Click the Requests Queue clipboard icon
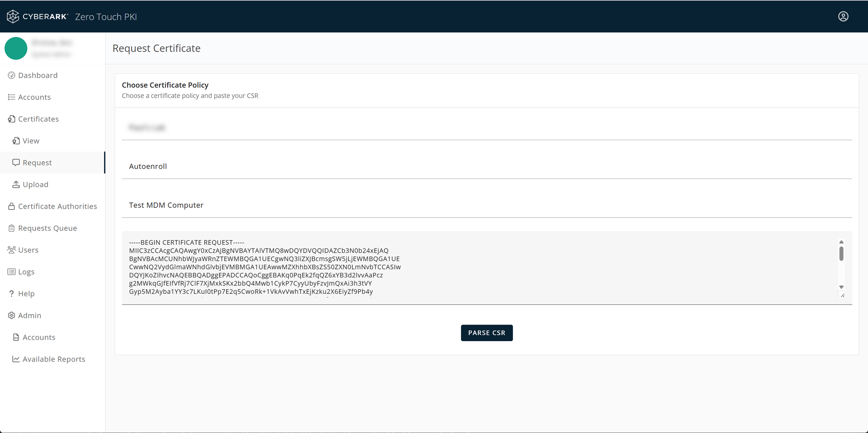 (11, 228)
